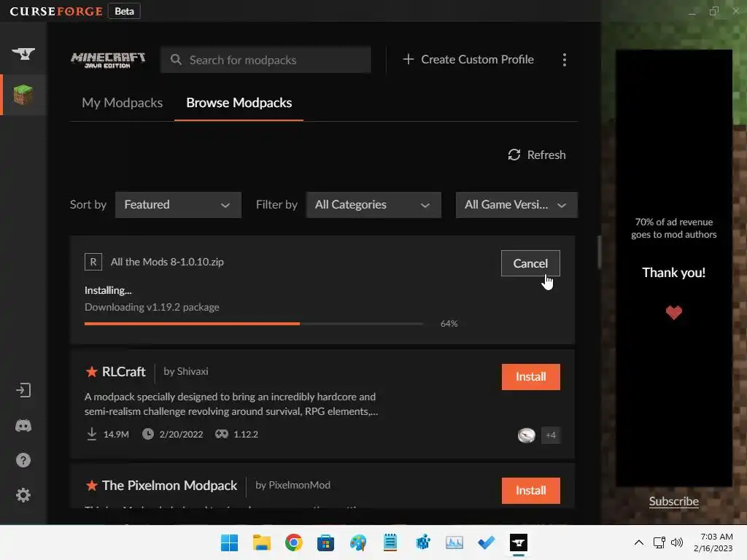
Task: Open settings with the gear icon
Action: [23, 495]
